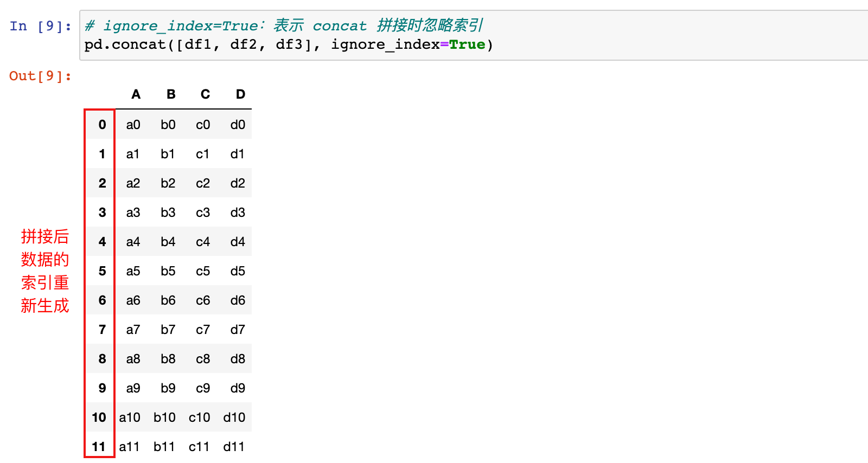
Task: Click index label 0
Action: [x=102, y=125]
